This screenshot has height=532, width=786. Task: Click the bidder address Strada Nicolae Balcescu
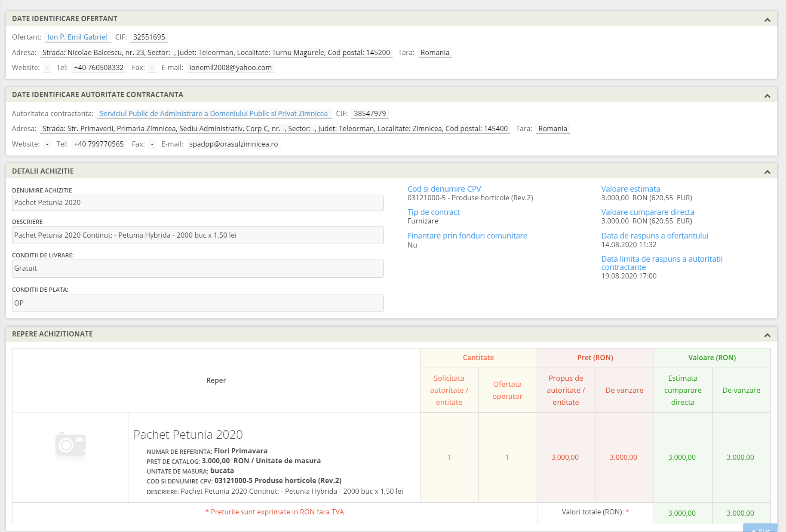click(216, 52)
